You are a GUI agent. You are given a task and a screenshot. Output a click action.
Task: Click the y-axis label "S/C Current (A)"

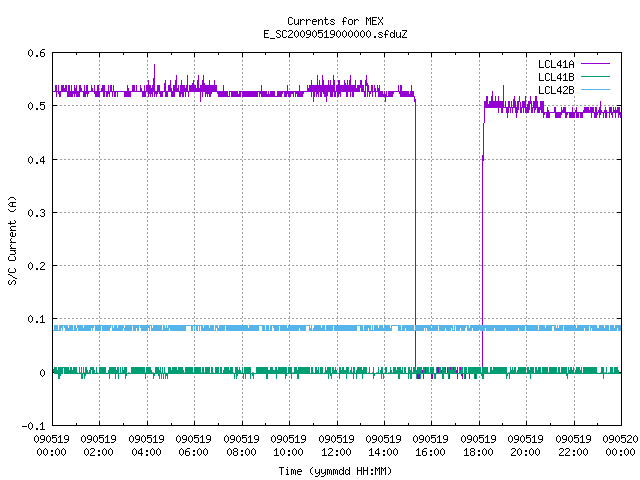tap(13, 240)
